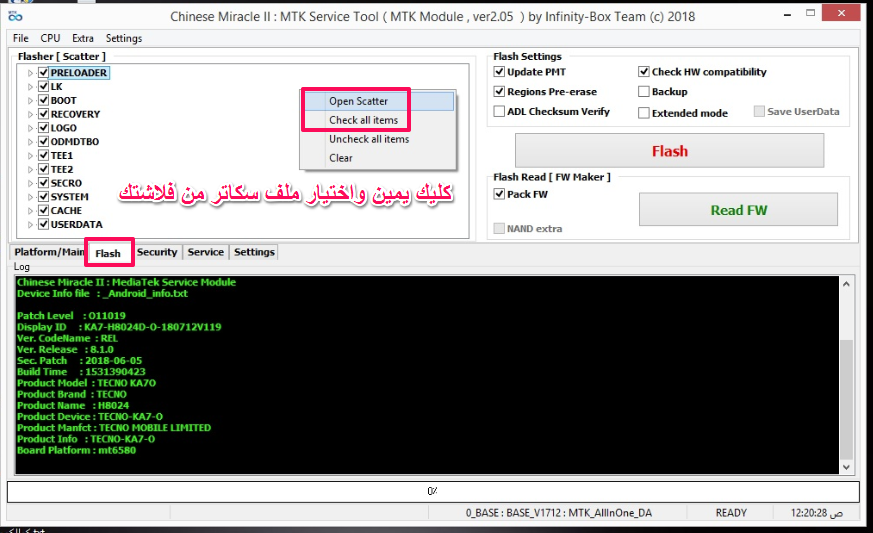This screenshot has width=873, height=533.
Task: Click the green Read FW button
Action: [x=738, y=210]
